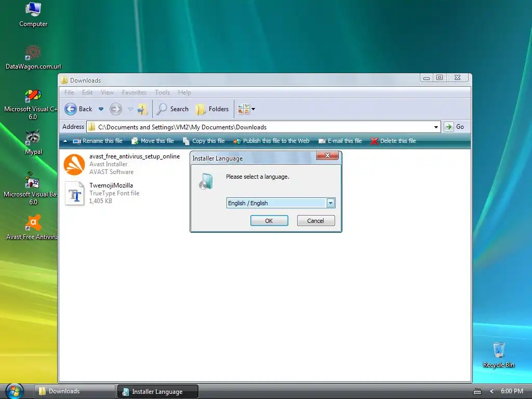Open the File menu
Image resolution: width=532 pixels, height=399 pixels.
[69, 92]
